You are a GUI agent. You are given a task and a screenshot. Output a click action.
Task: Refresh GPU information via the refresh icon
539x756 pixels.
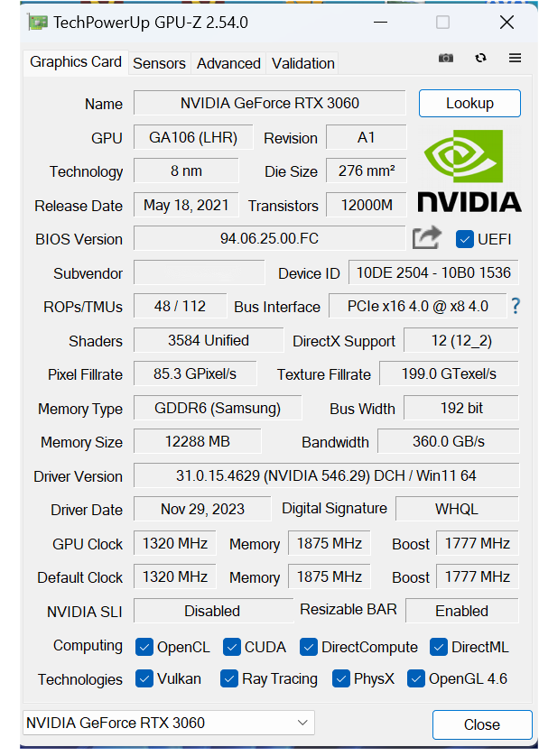click(x=479, y=58)
